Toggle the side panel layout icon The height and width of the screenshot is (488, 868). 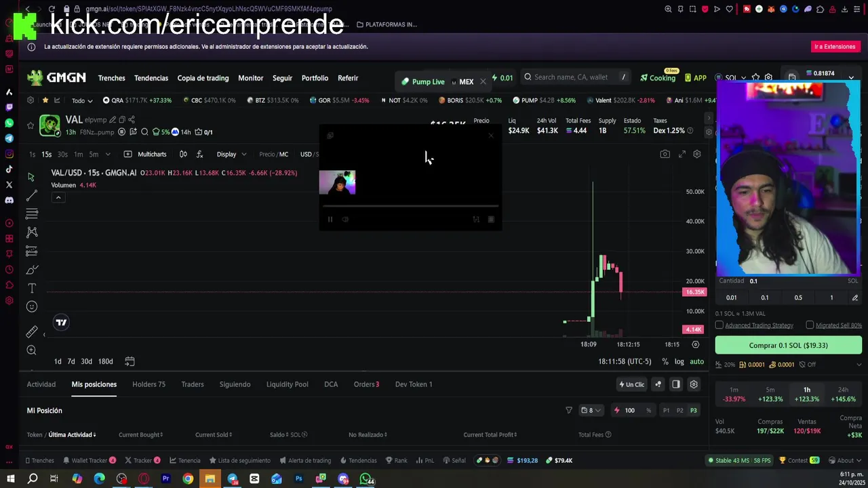coord(676,384)
